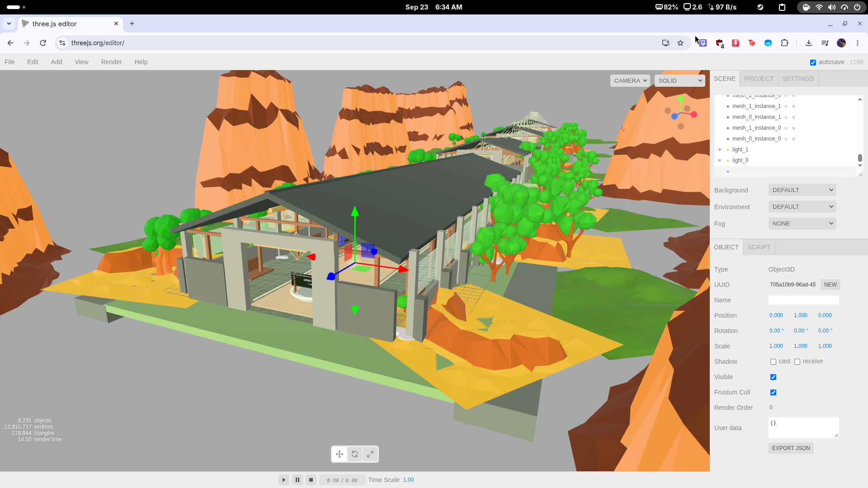Viewport: 868px width, 488px height.
Task: Go back in browser history
Action: (x=10, y=43)
